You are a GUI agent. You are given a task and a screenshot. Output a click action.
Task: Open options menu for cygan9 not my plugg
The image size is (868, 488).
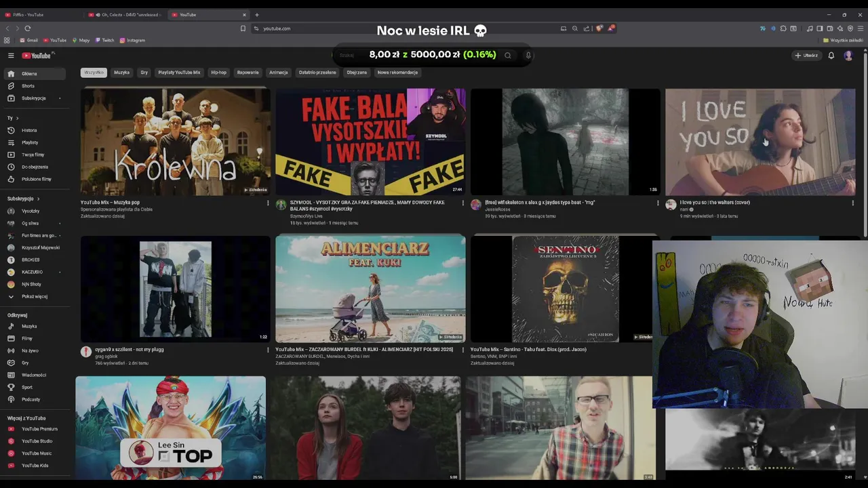pyautogui.click(x=268, y=350)
